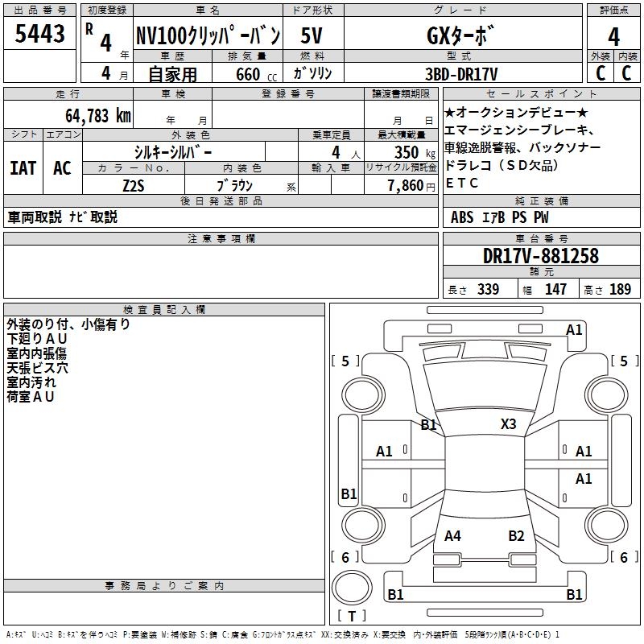This screenshot has height=644, width=644.
Task: Click the [T] spare tire label
Action: (352, 617)
